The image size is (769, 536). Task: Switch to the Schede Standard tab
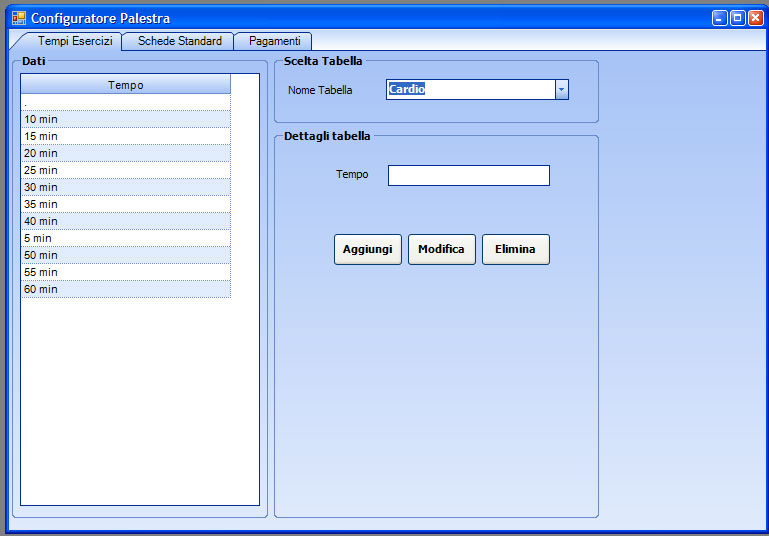[179, 41]
